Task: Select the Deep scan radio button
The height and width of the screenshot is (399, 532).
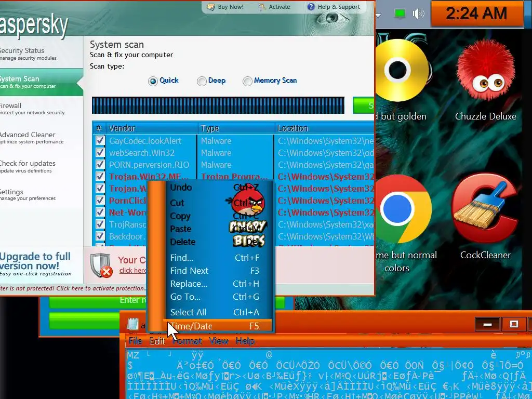Action: coord(202,81)
